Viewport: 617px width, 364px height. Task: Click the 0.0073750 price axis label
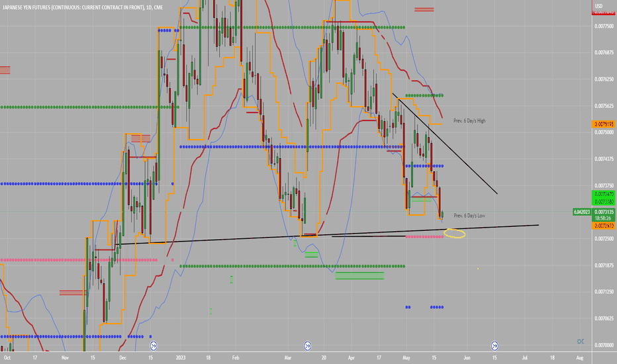click(604, 186)
